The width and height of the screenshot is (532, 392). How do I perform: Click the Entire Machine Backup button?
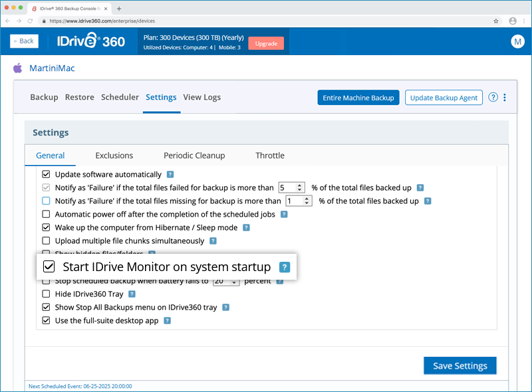click(x=358, y=98)
